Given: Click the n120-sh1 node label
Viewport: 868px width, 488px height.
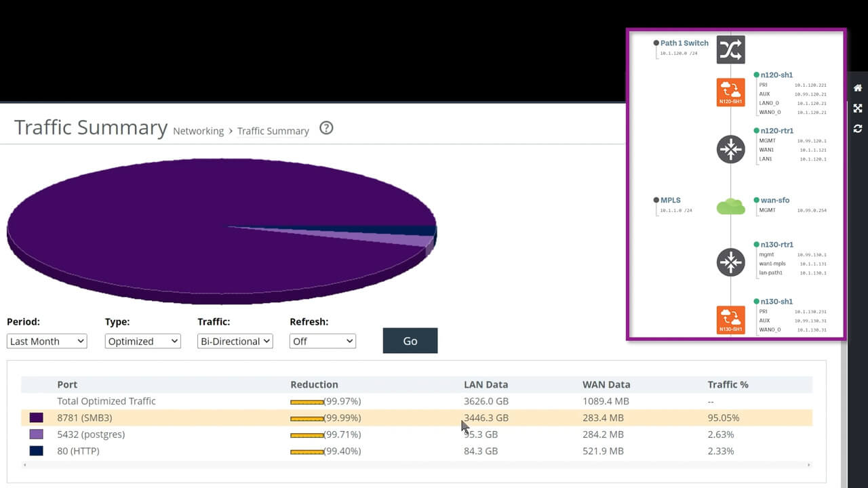Looking at the screenshot, I should pyautogui.click(x=776, y=75).
